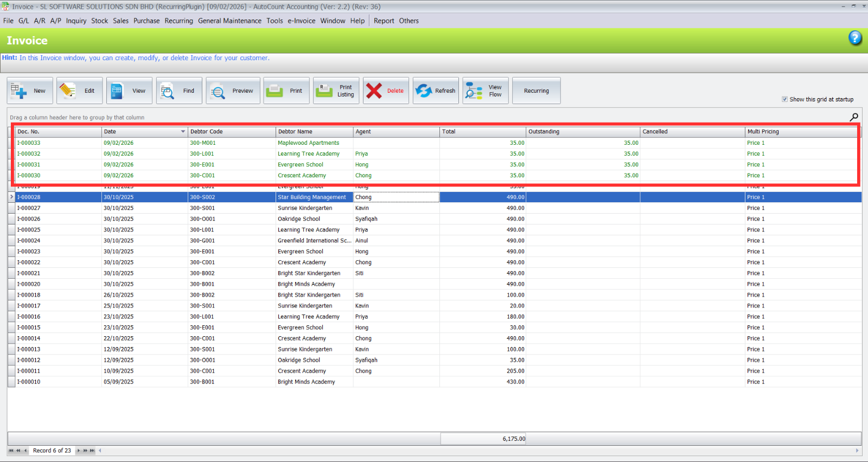The width and height of the screenshot is (868, 462).
Task: Open the grid search magnifier icon
Action: [x=854, y=117]
